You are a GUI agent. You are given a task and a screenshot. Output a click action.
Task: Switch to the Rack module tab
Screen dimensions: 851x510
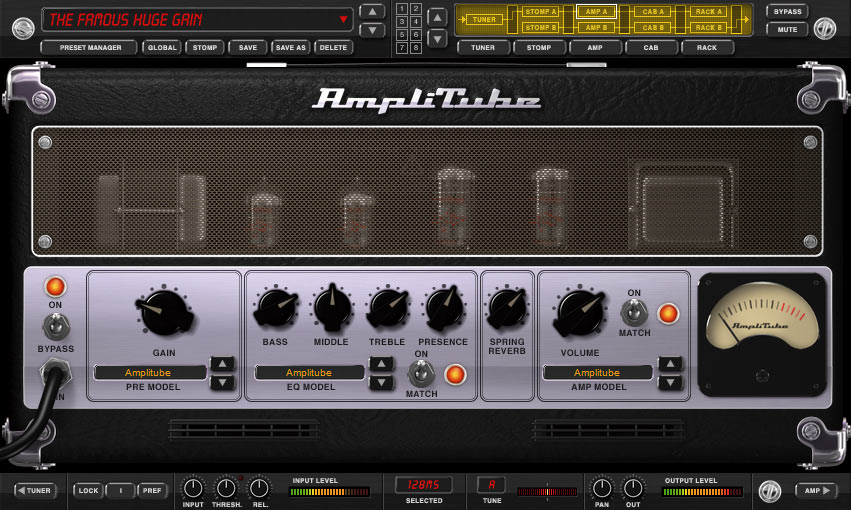(707, 48)
